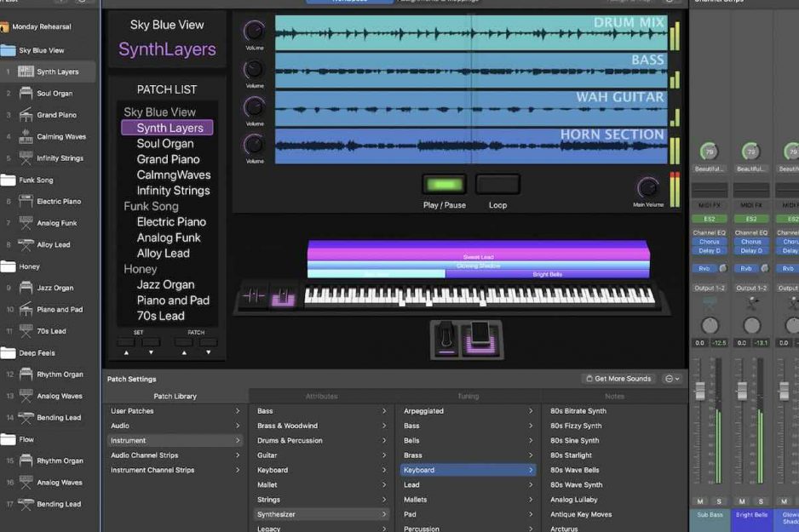Solo the Sub Bass channel strip

[x=719, y=501]
